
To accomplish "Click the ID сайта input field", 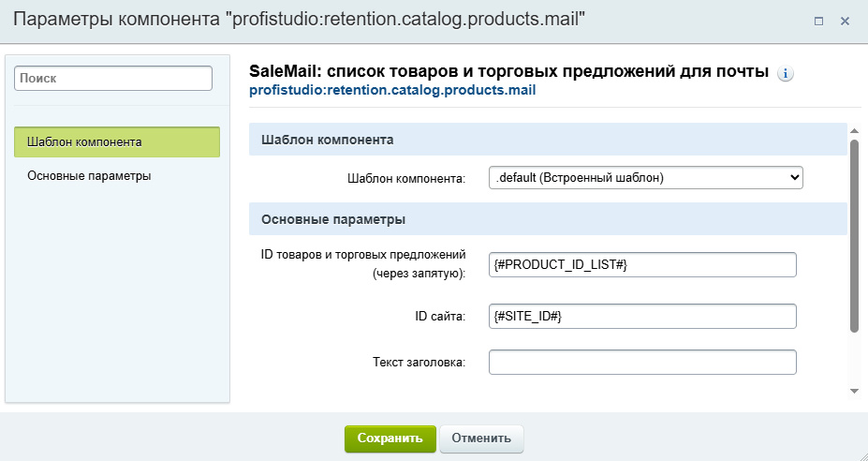I will point(642,317).
